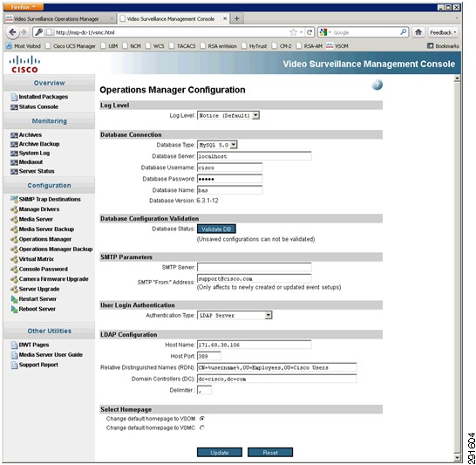Click the Domain Controllers (DC) field
476x465 pixels.
click(x=277, y=379)
